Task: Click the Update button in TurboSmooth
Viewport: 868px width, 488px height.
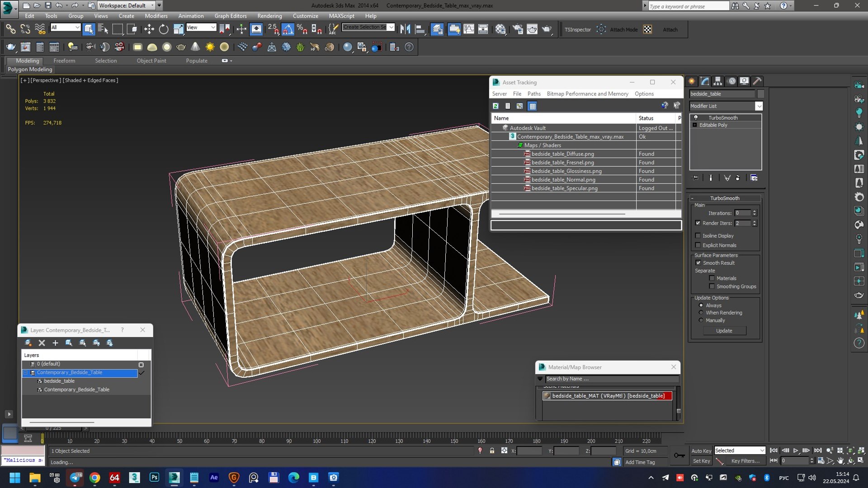Action: pos(724,331)
